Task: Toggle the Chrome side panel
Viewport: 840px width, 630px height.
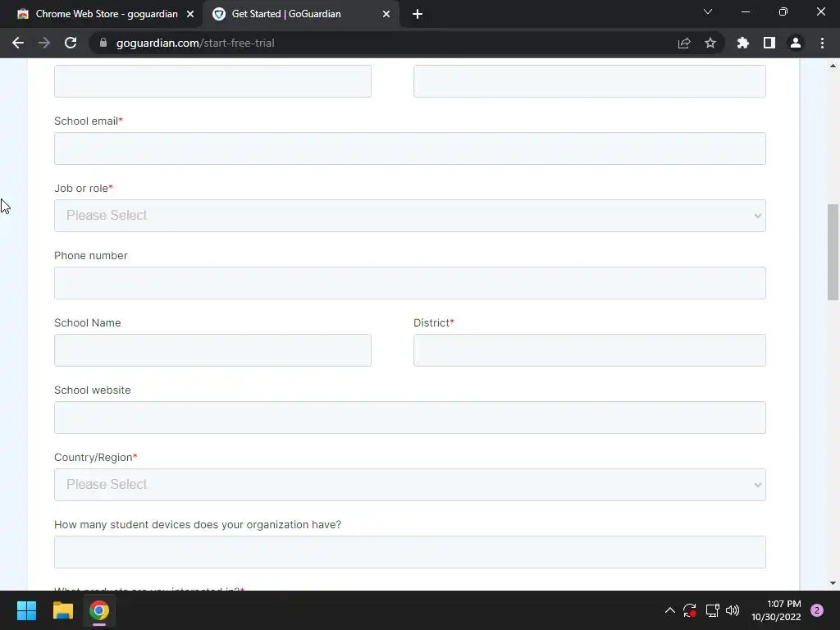Action: pyautogui.click(x=769, y=43)
